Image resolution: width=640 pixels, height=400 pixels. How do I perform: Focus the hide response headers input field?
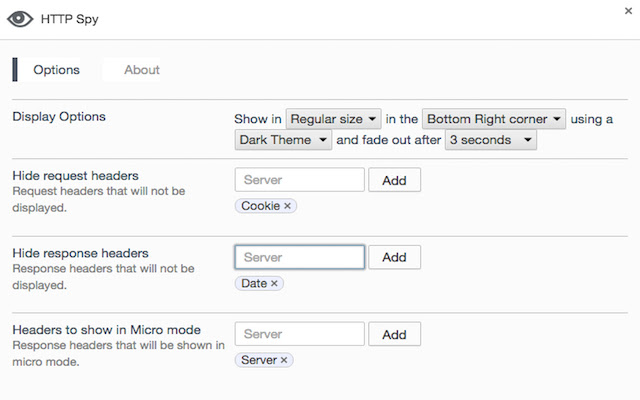300,257
